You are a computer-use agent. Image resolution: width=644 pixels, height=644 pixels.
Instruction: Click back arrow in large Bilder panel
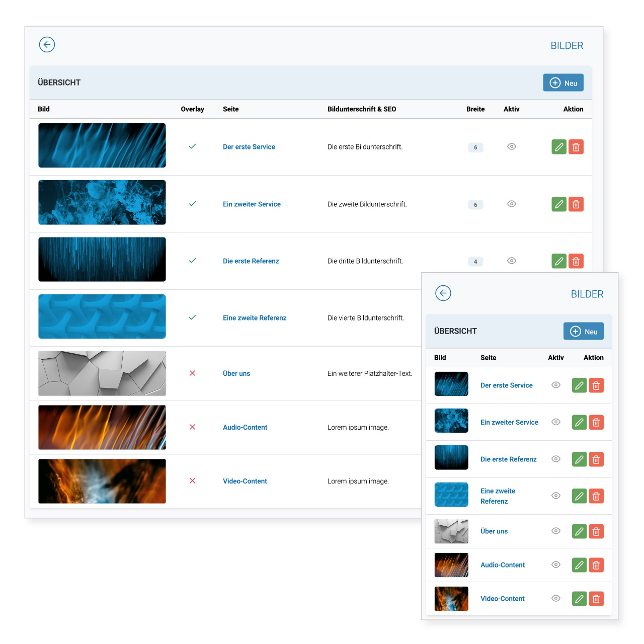(x=47, y=44)
